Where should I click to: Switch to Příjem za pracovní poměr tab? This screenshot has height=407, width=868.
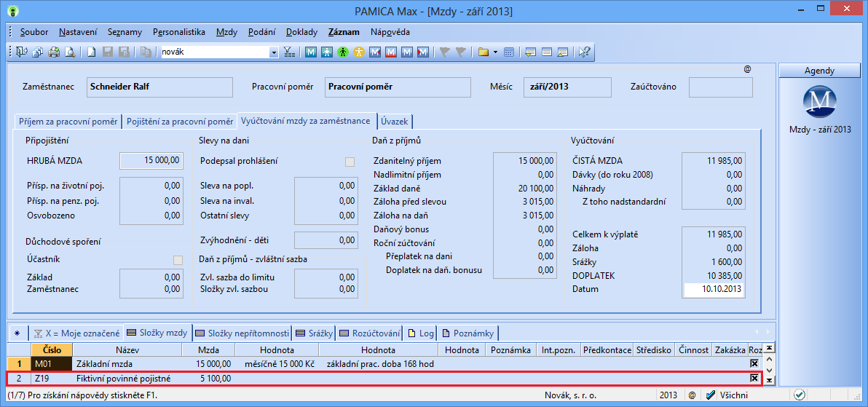click(x=68, y=122)
